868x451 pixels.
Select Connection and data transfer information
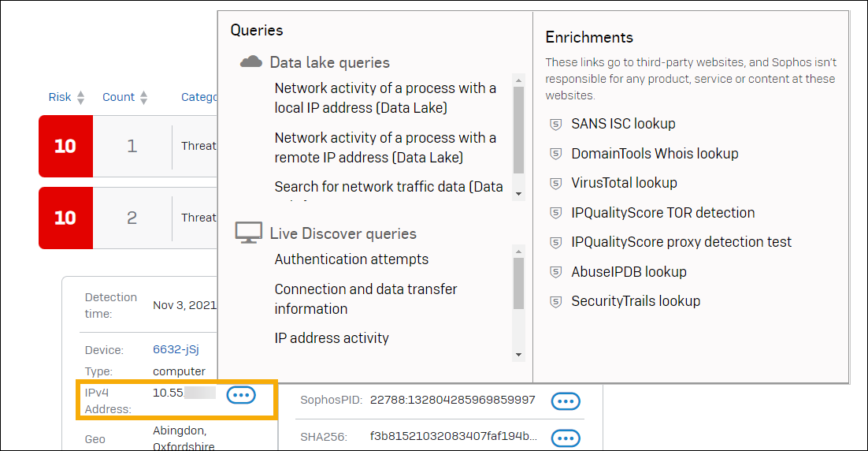pyautogui.click(x=365, y=299)
